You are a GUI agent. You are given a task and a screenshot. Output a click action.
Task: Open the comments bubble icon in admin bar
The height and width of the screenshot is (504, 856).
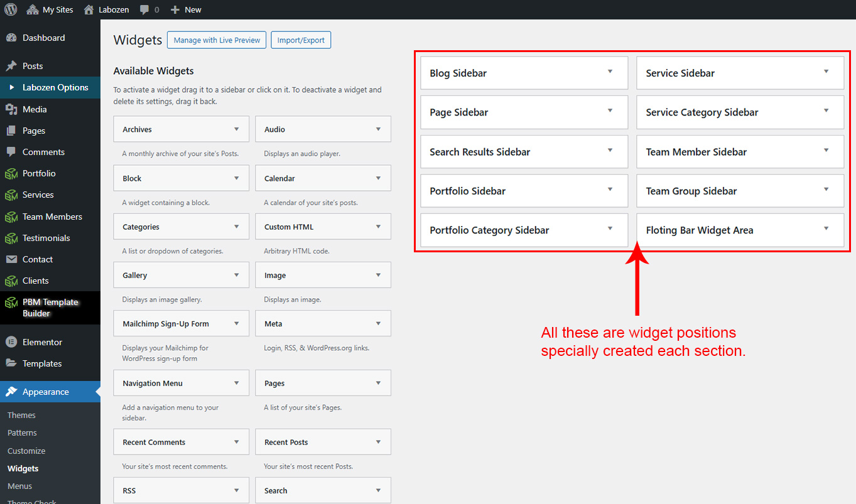(145, 9)
